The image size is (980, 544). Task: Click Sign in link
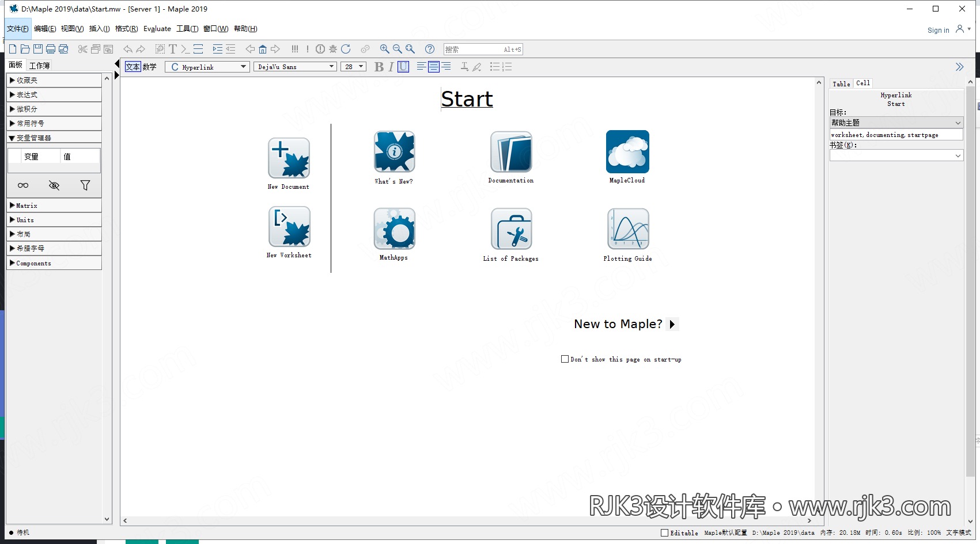[x=939, y=30]
